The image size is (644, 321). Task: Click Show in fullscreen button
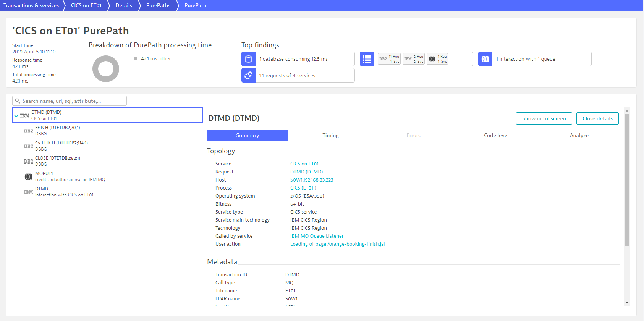544,118
